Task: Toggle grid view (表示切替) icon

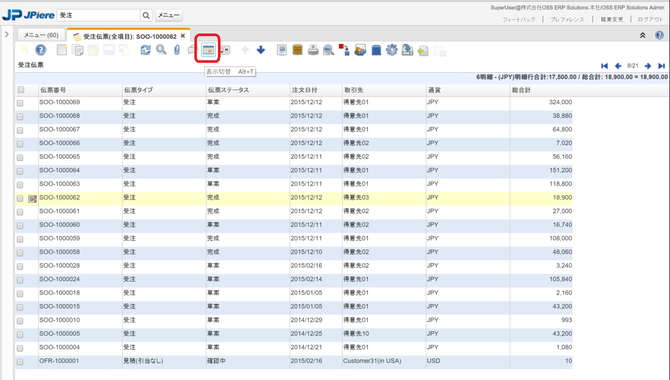Action: coord(208,50)
